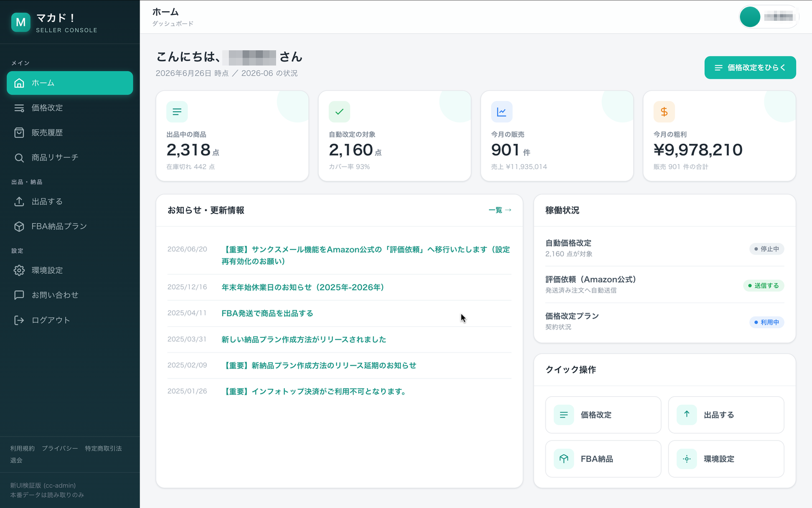Click the 商品リサーチ magnifier icon
This screenshot has height=508, width=812.
[x=19, y=157]
